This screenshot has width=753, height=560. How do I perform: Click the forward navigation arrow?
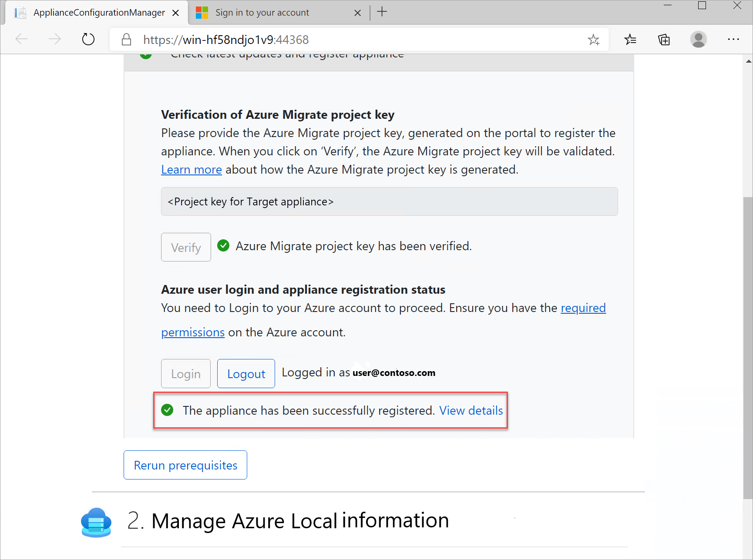[55, 39]
